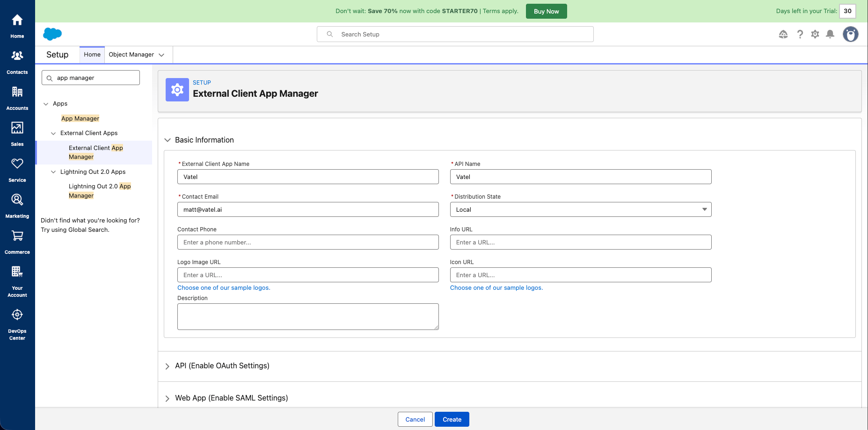
Task: Click the Icon URL field
Action: [x=581, y=275]
